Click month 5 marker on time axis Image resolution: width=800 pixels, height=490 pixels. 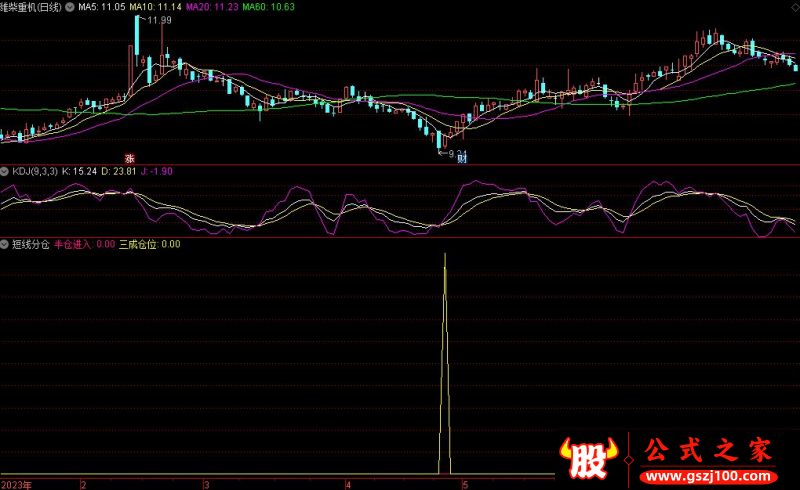465,483
